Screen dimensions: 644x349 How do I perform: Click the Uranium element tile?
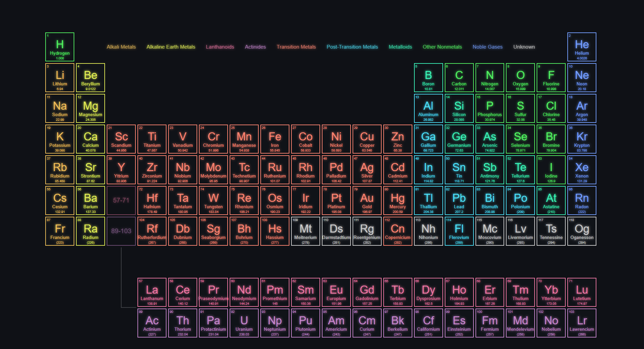[244, 323]
